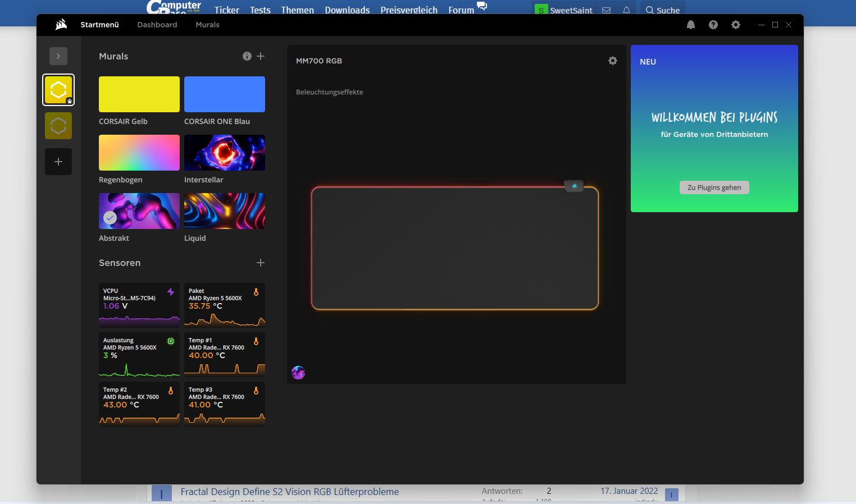Screen dimensions: 856x504
Task: Click the VCPU lightning bolt icon
Action: point(171,292)
